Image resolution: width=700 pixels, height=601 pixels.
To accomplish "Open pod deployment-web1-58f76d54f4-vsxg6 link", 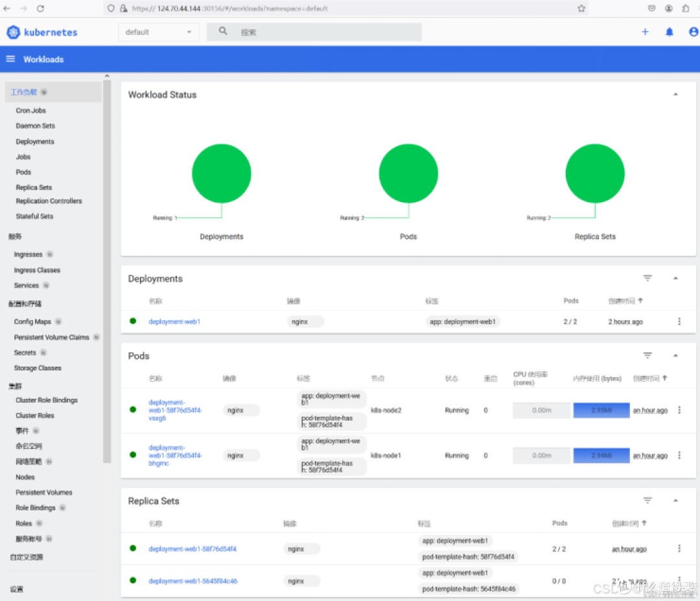I will coord(175,410).
